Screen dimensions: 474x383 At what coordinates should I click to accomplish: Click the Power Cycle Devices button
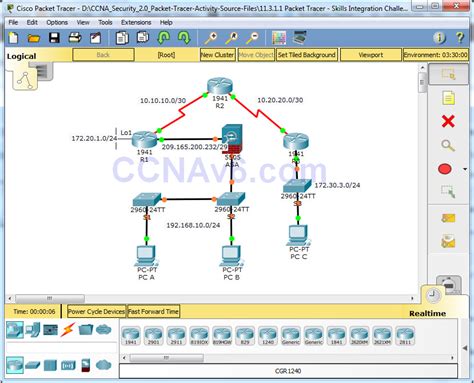[96, 312]
